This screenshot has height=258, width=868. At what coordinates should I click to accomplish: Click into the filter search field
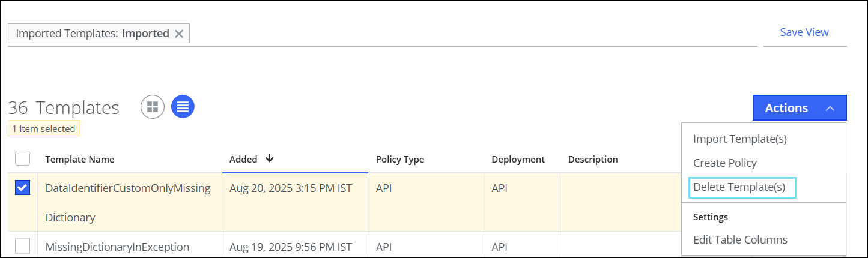point(469,34)
